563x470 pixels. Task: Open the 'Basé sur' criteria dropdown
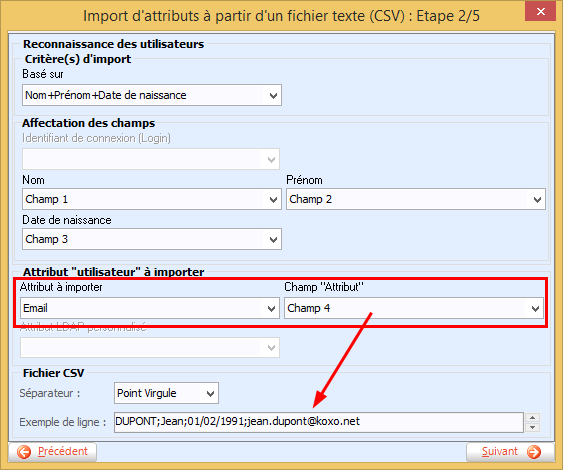[x=273, y=96]
